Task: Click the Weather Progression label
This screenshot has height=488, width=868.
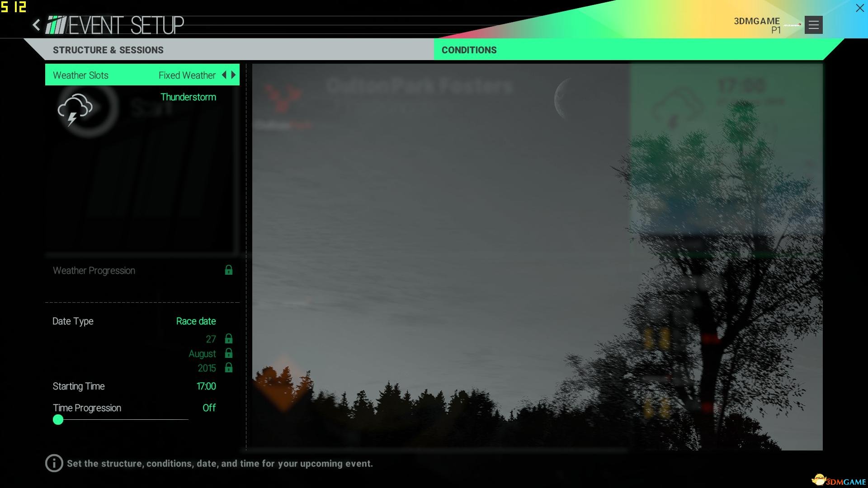Action: [94, 271]
